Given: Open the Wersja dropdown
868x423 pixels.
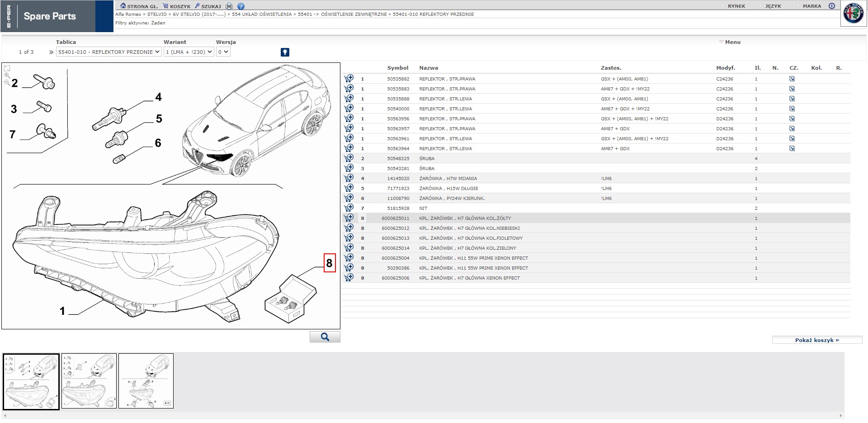Looking at the screenshot, I should click(223, 52).
